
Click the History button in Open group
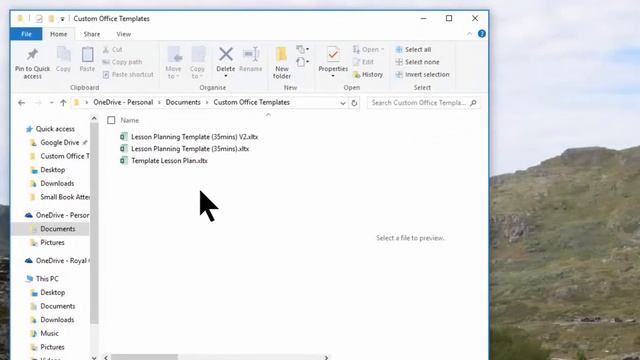[368, 74]
